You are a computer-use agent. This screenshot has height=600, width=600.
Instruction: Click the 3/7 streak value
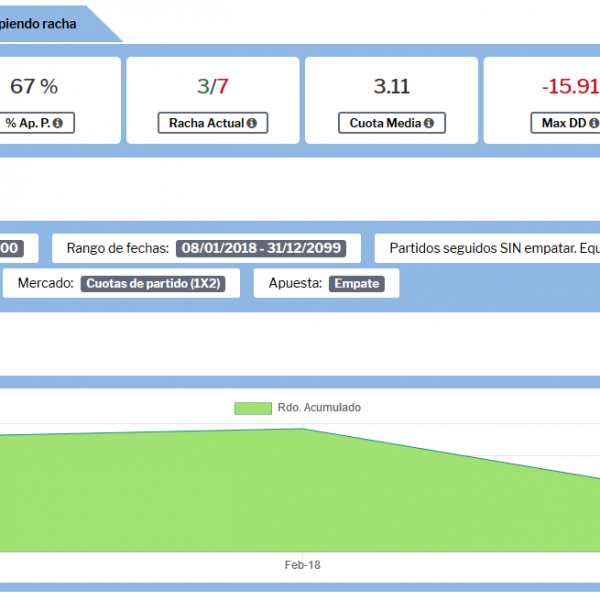click(213, 87)
